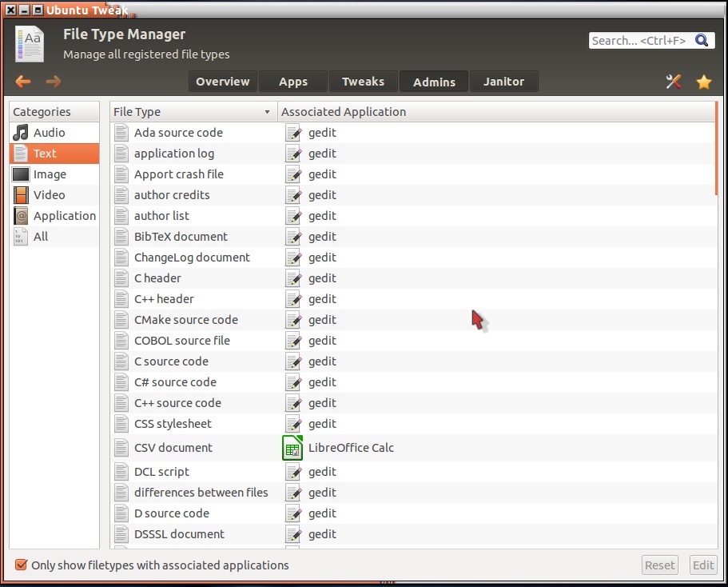Click the Video category film icon
Viewport: 728px width, 587px height.
click(x=21, y=195)
